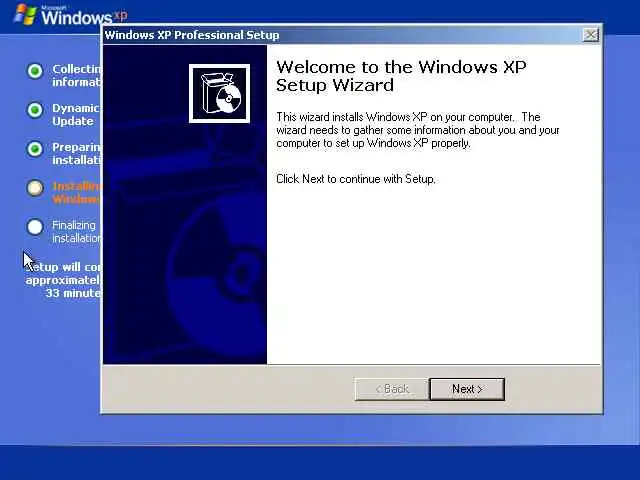This screenshot has height=480, width=640.
Task: Click the 'This wizard installs Windows XP' paragraph
Action: point(418,130)
